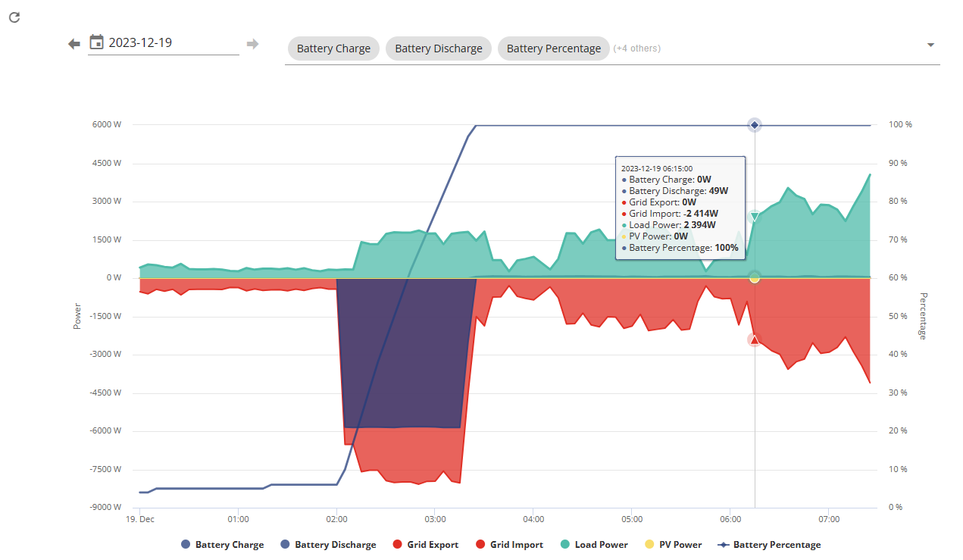The width and height of the screenshot is (963, 560).
Task: Select the Battery Charge chip
Action: (x=333, y=48)
